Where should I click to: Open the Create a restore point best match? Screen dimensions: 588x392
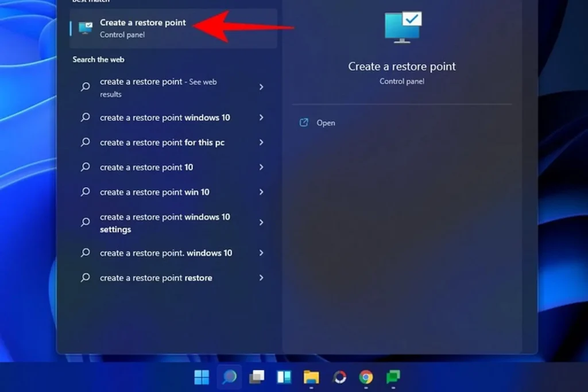[173, 29]
